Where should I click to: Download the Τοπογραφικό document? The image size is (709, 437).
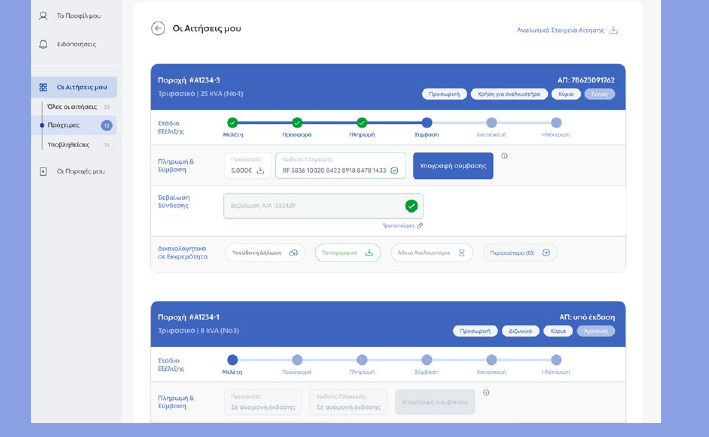coord(368,253)
